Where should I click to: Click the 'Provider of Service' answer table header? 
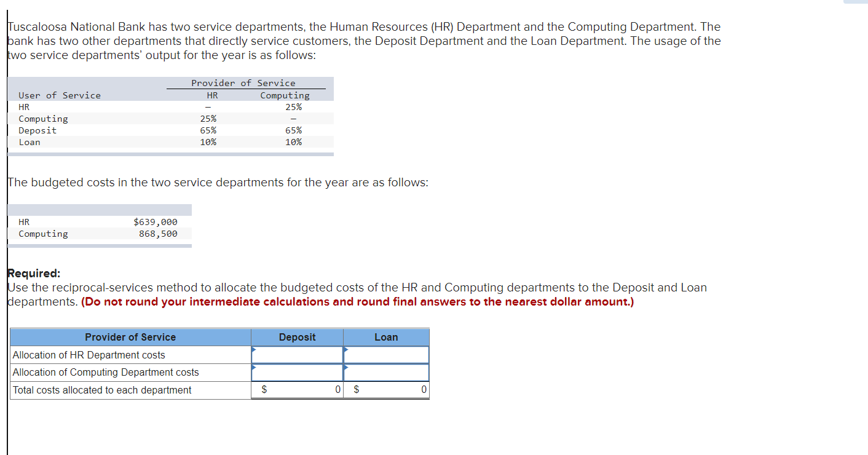(x=130, y=337)
